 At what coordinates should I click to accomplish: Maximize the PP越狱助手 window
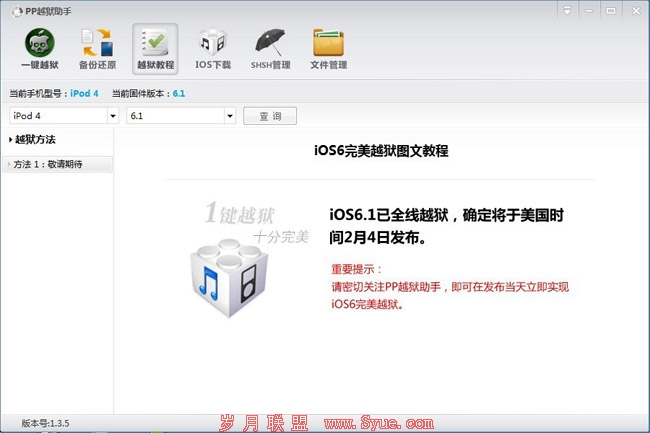611,11
